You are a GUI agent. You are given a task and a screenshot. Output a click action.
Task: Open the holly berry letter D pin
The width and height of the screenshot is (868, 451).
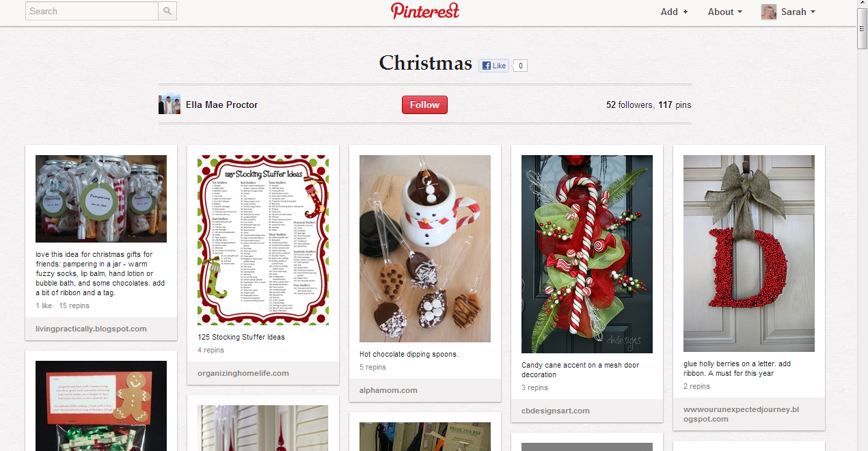pos(749,254)
